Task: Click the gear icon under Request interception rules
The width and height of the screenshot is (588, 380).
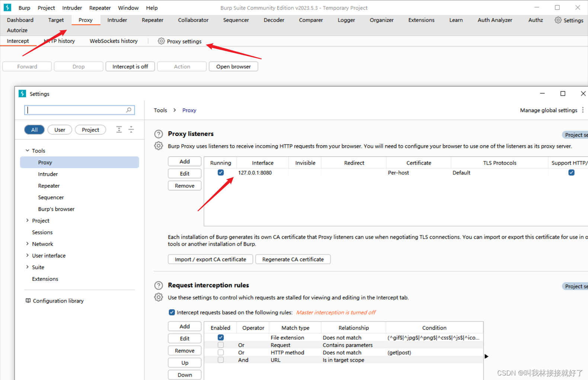Action: (x=159, y=297)
